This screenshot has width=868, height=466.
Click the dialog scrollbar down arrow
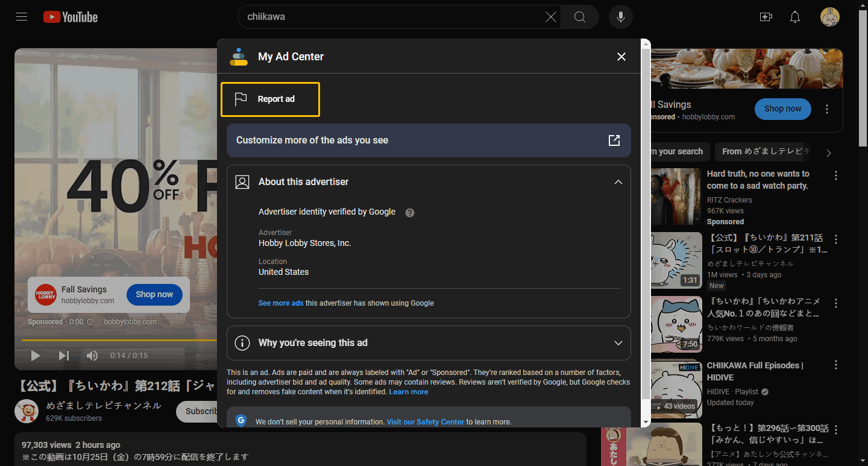(x=646, y=422)
